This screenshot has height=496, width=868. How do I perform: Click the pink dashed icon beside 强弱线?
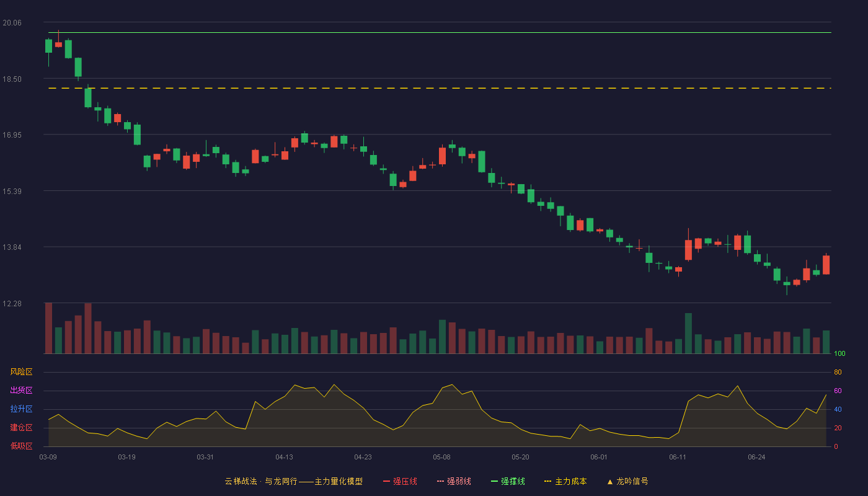pyautogui.click(x=440, y=482)
